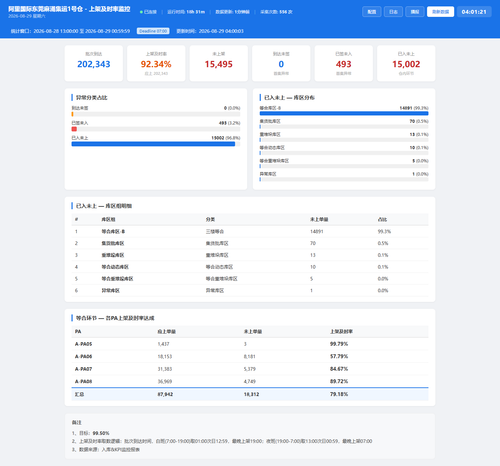Viewport: 500px width, 466px height.
Task: Click the orange 0 (0.0%) bar in 异常分类占比
Action: 156,114
